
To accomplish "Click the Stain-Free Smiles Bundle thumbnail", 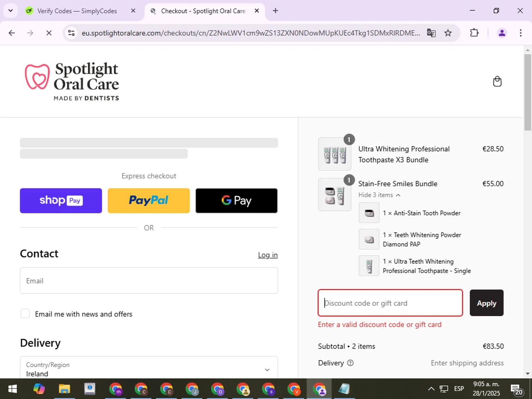I will pyautogui.click(x=335, y=195).
